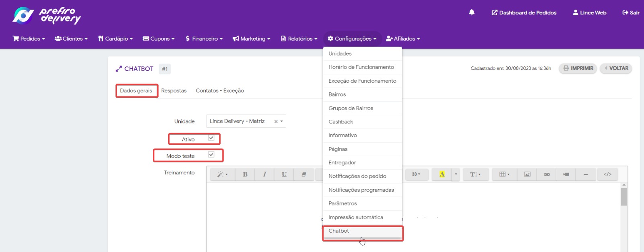
Task: Open code view with </> icon
Action: [607, 174]
